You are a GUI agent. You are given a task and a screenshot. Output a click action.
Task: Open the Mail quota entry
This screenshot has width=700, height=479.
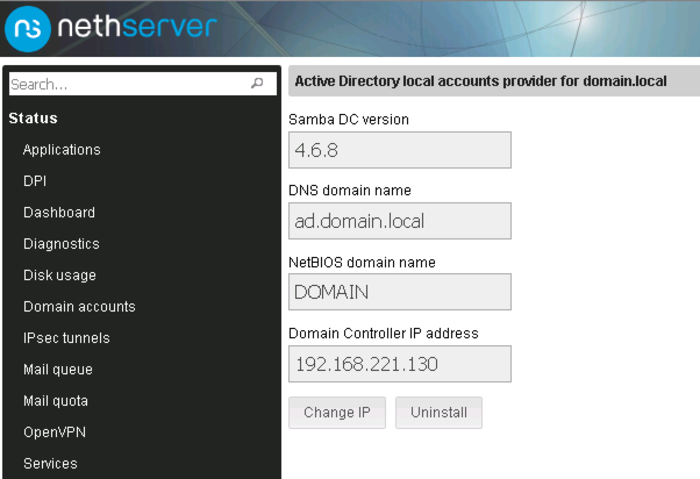pyautogui.click(x=55, y=401)
